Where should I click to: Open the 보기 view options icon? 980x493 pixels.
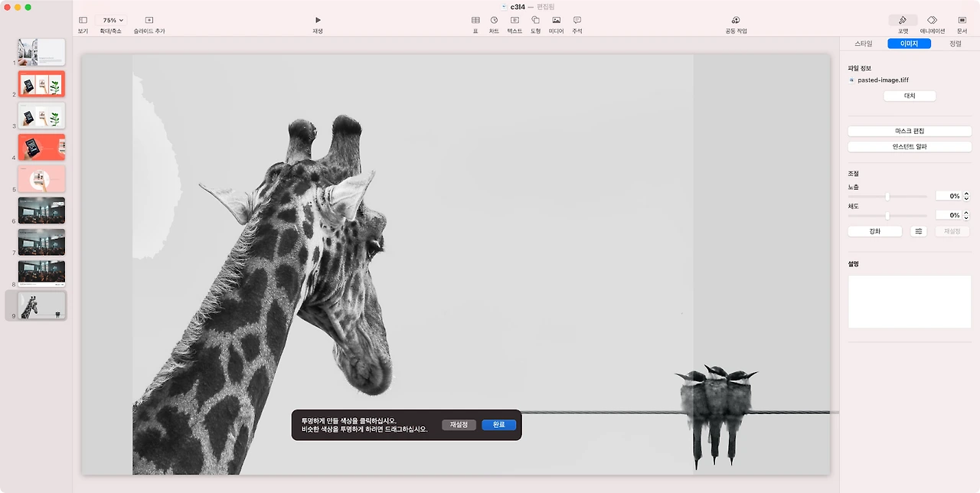click(83, 20)
